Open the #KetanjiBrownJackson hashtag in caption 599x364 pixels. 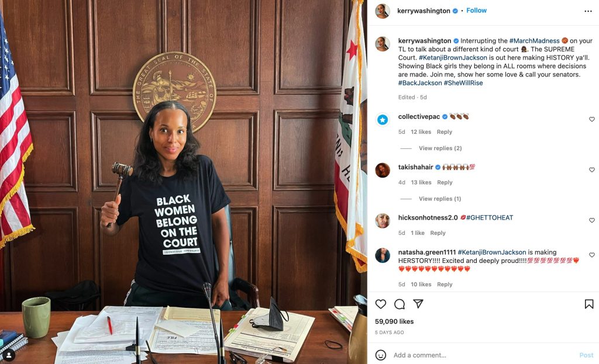[x=453, y=58]
